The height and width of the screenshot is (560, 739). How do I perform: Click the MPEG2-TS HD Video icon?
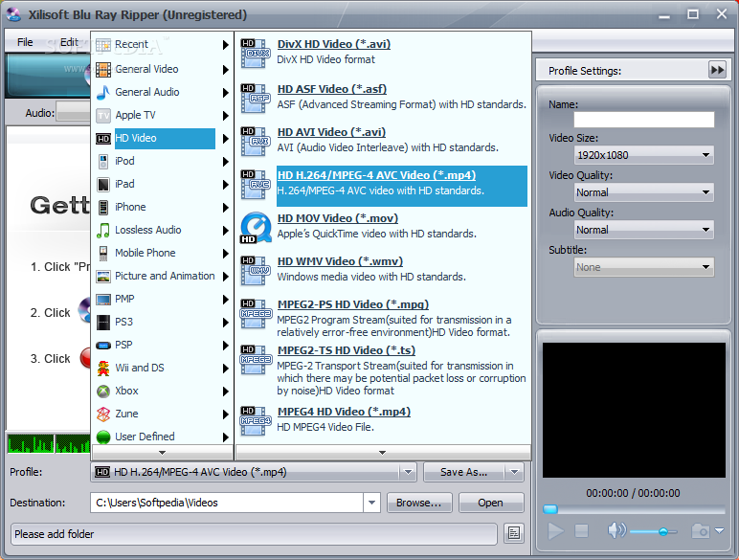256,359
